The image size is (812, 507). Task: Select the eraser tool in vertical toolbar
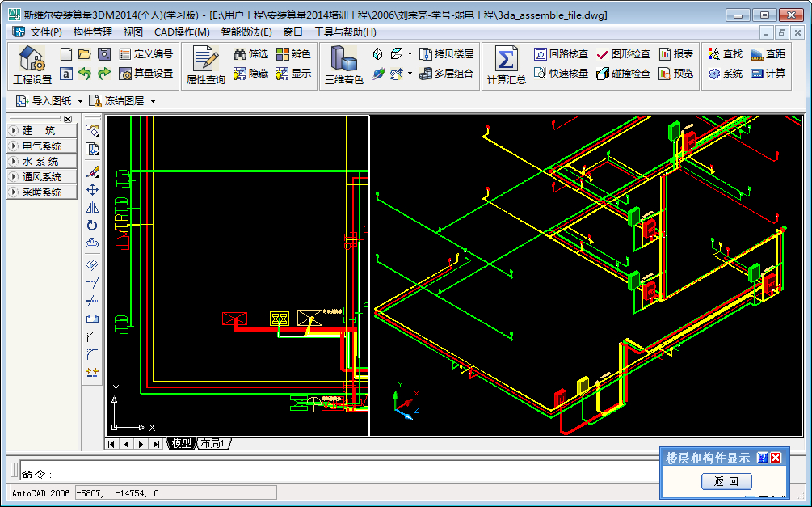point(92,172)
